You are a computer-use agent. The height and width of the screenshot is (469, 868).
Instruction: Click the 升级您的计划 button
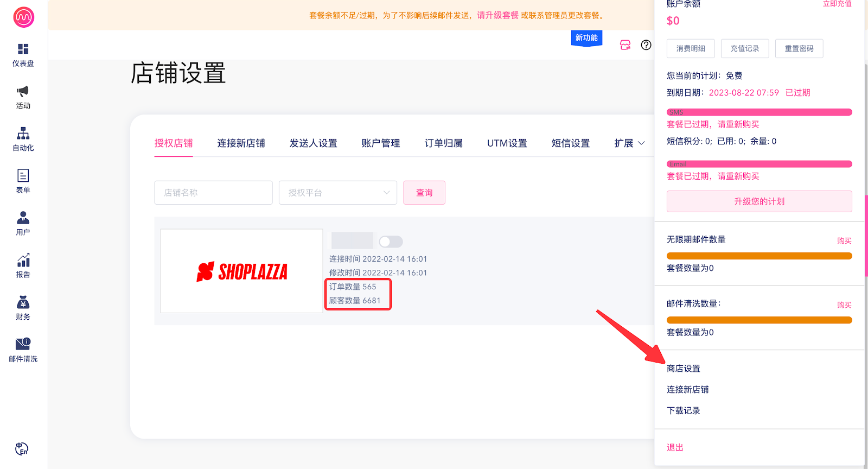(x=759, y=201)
